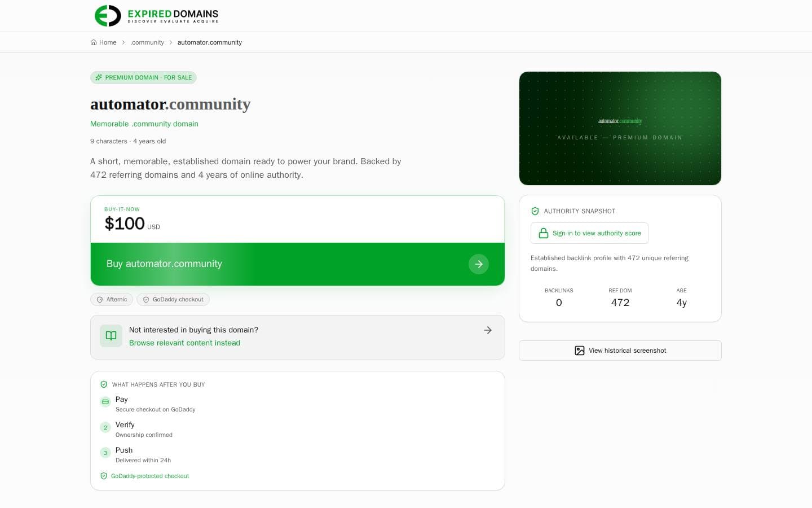
Task: Click the Backlinks value 0
Action: click(559, 303)
